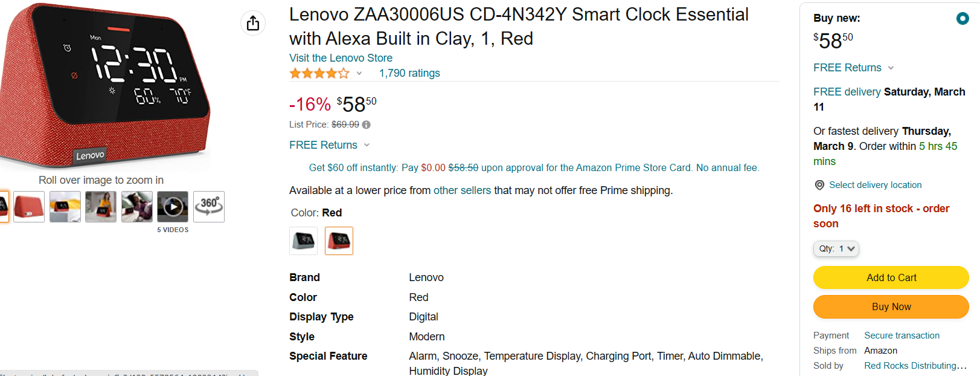
Task: Select the Buy new radio button
Action: (962, 19)
